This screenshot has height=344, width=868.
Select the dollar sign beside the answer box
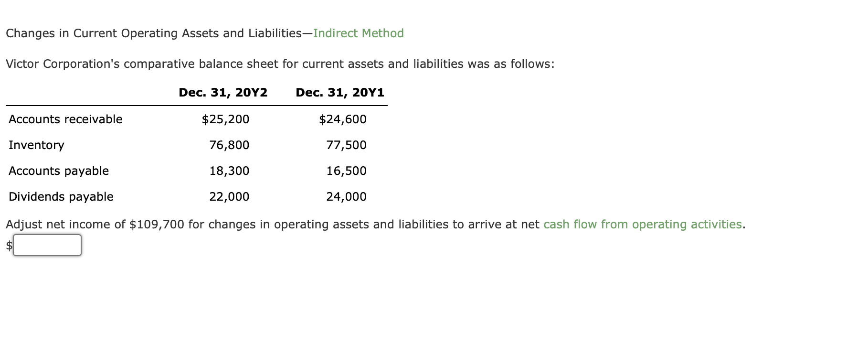(8, 245)
